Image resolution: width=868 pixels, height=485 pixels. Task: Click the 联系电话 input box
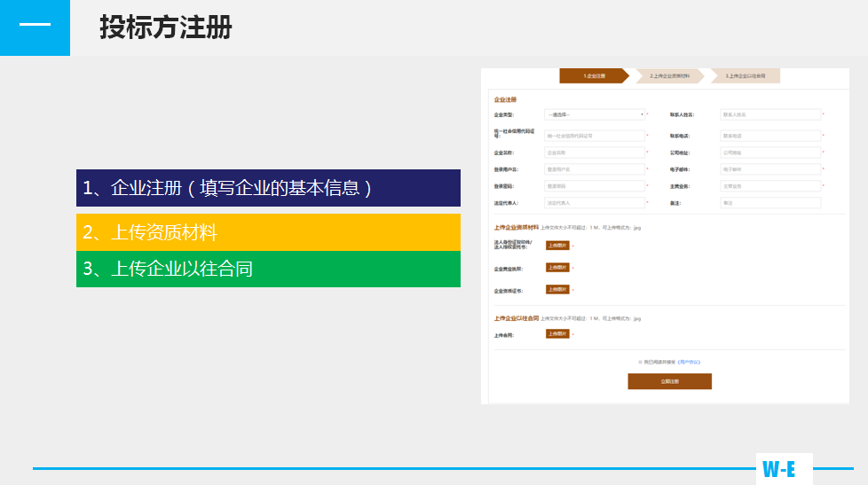pos(769,136)
